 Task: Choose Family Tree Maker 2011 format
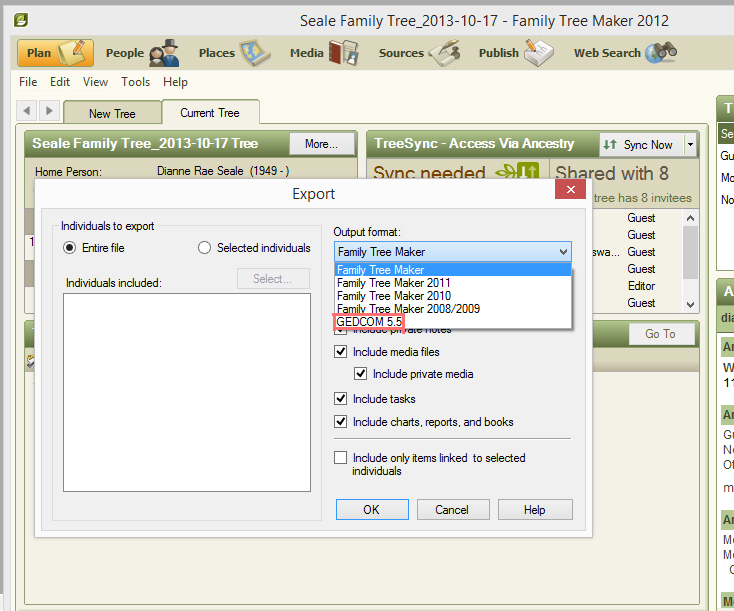[453, 283]
